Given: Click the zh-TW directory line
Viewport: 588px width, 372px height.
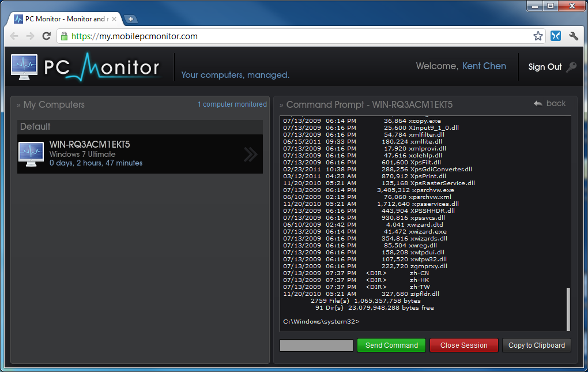Looking at the screenshot, I should [356, 287].
